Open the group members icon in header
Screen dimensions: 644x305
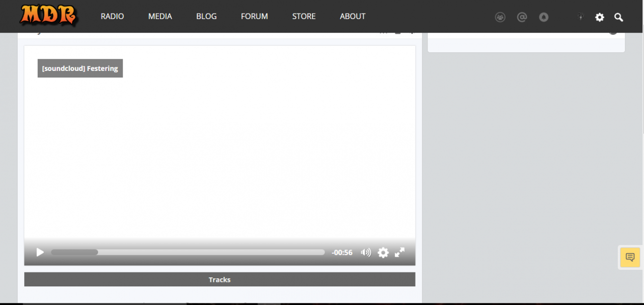pyautogui.click(x=500, y=17)
